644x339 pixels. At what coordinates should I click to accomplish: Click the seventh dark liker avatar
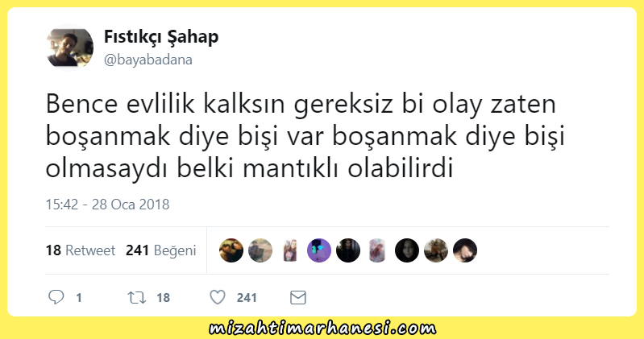pos(407,250)
